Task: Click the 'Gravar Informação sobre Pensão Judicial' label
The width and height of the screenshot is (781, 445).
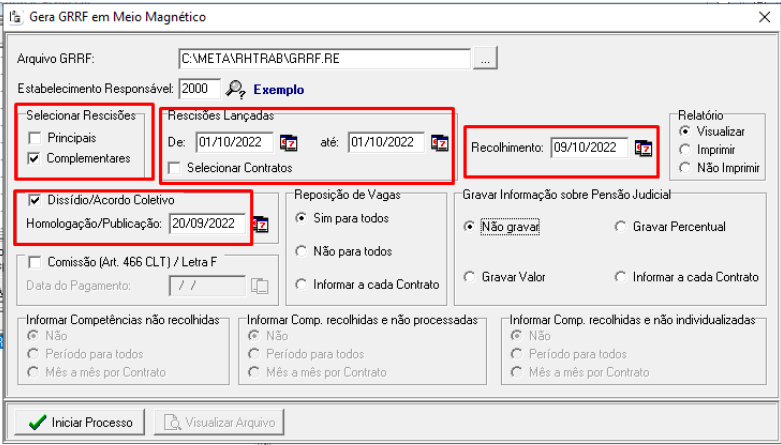Action: (567, 194)
